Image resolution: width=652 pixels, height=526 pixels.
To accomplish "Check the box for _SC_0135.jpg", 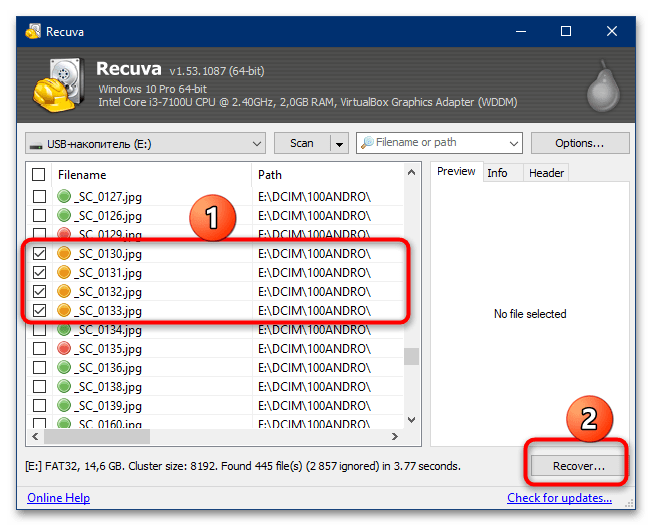I will (39, 348).
